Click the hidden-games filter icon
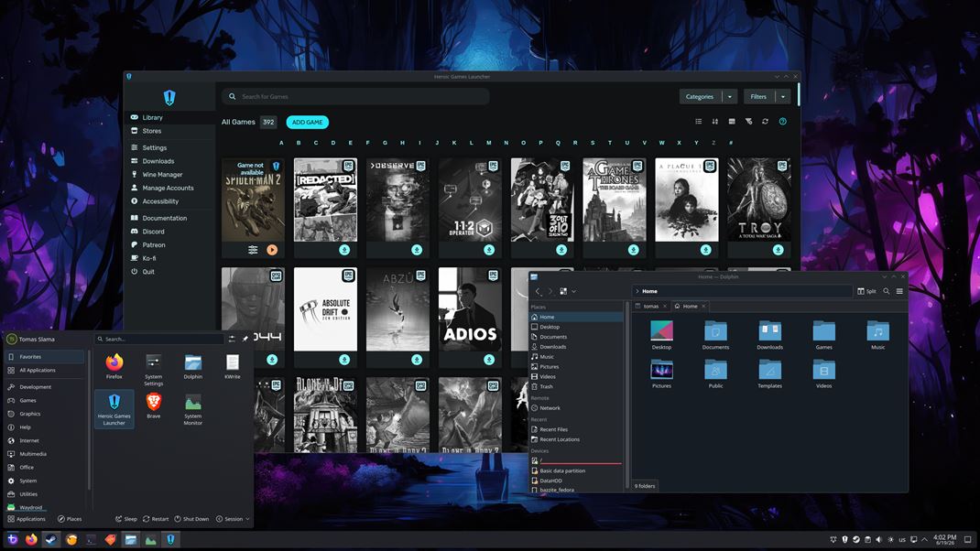This screenshot has height=551, width=980. tap(749, 122)
